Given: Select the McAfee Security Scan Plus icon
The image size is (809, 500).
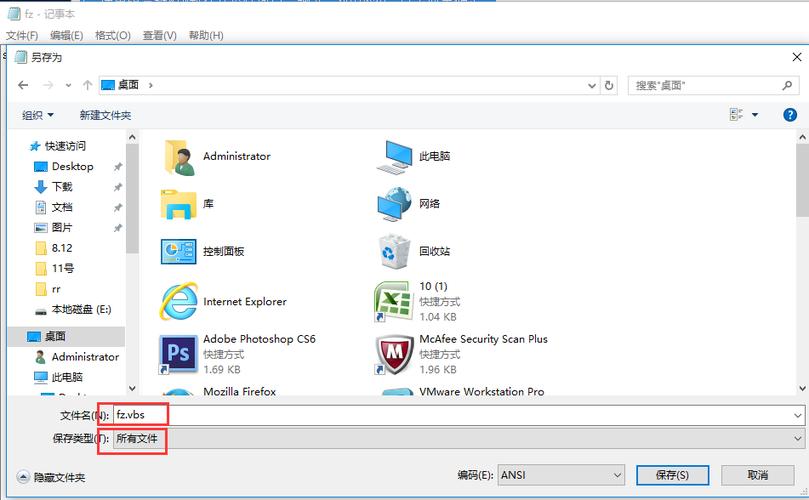Looking at the screenshot, I should 395,354.
